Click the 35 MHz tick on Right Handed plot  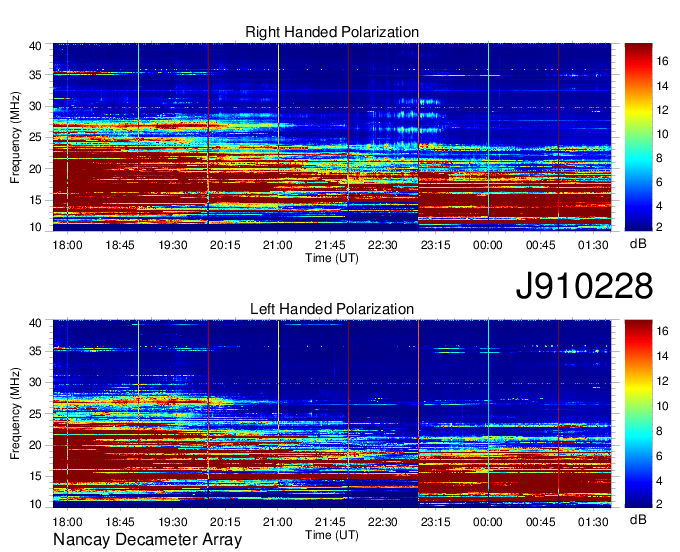tap(35, 75)
